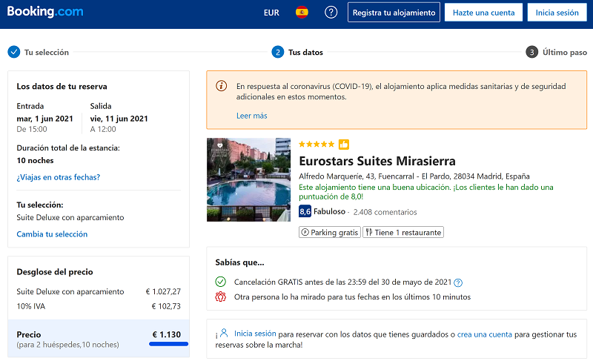Click Inicia sesión link in login prompt

pos(255,334)
